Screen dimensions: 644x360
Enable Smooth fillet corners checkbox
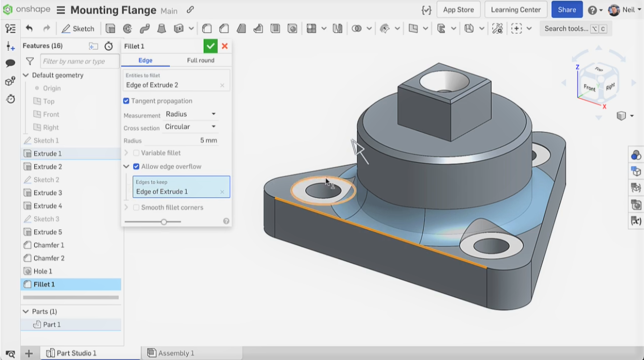136,207
